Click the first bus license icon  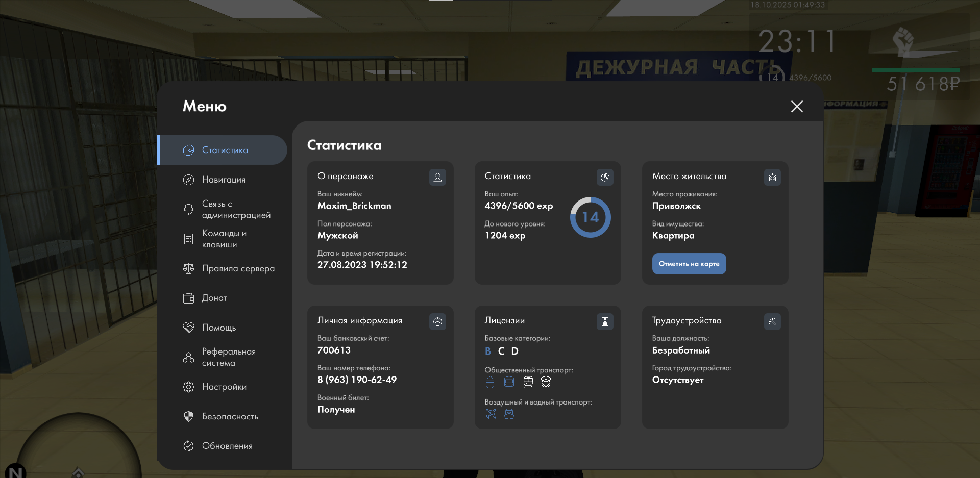coord(490,382)
